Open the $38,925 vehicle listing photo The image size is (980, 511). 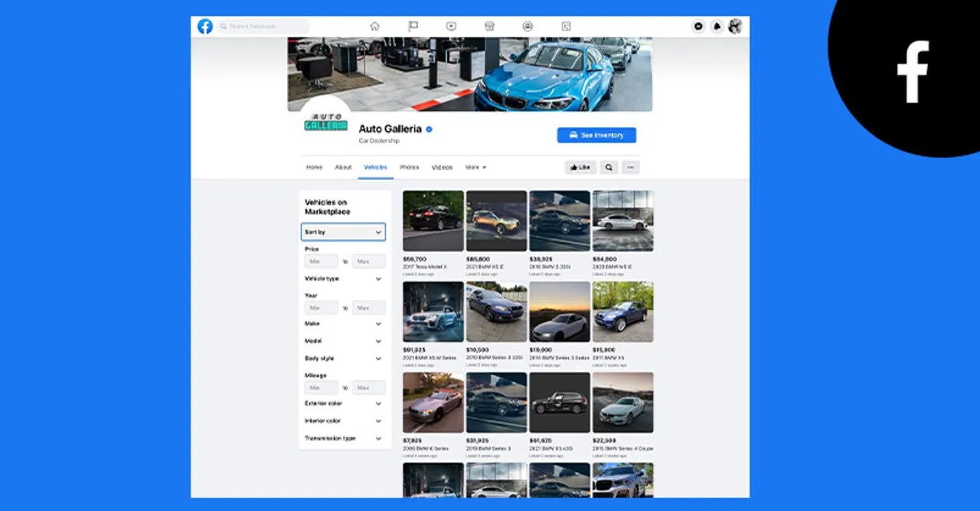click(x=560, y=221)
